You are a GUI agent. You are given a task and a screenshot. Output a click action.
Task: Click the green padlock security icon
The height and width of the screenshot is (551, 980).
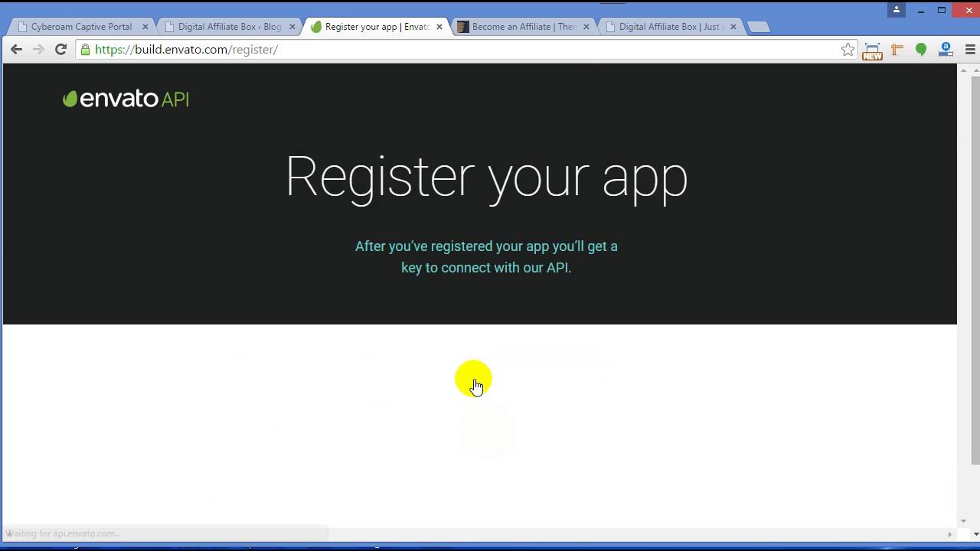[85, 49]
